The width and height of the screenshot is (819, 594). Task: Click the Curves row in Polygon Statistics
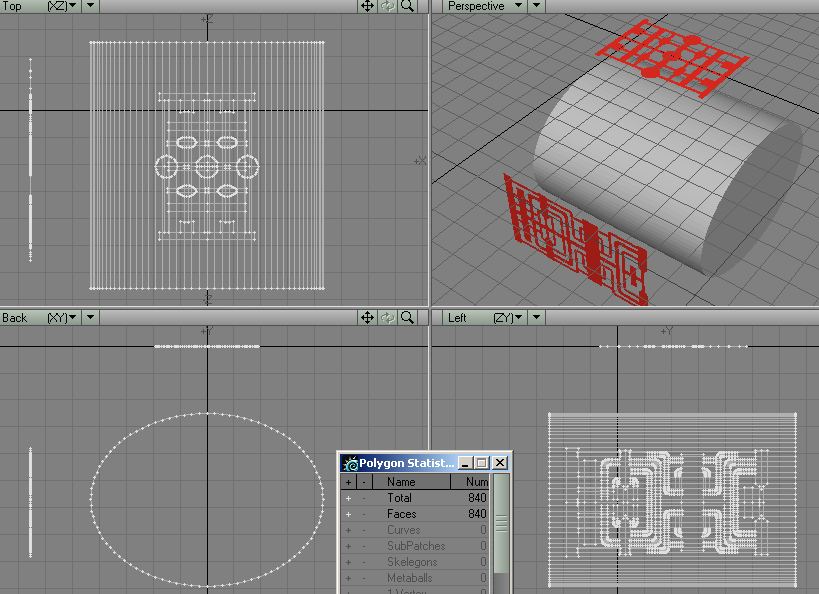click(404, 530)
